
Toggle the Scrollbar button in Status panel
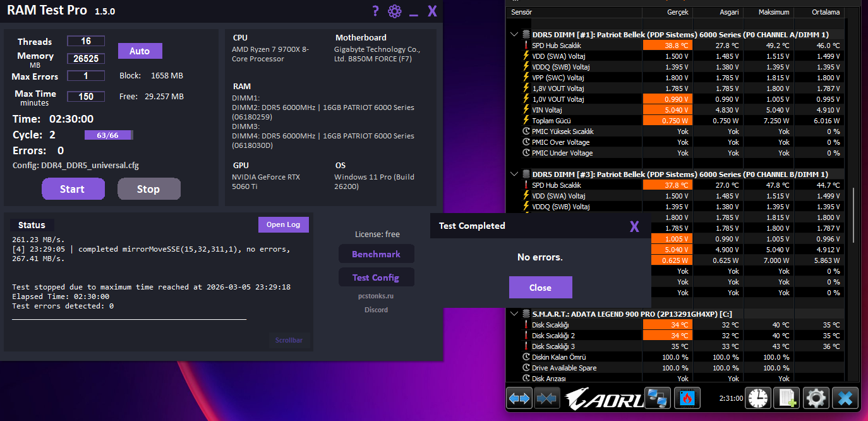point(289,340)
